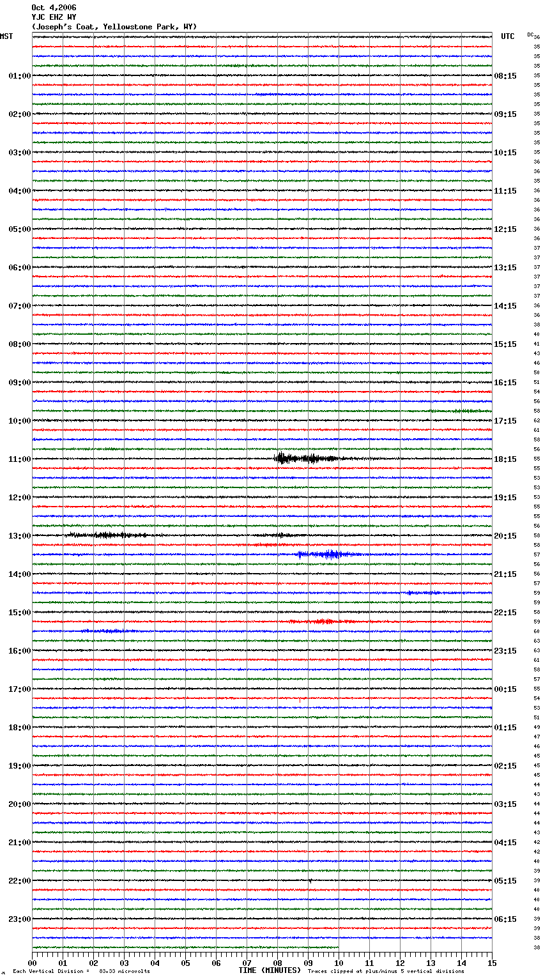The height and width of the screenshot is (980, 543).
Task: Select the "20:15" UTC time label
Action: [x=505, y=536]
